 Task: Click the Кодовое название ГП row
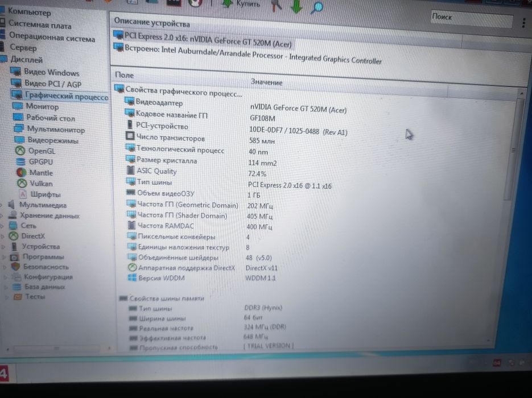tap(166, 114)
